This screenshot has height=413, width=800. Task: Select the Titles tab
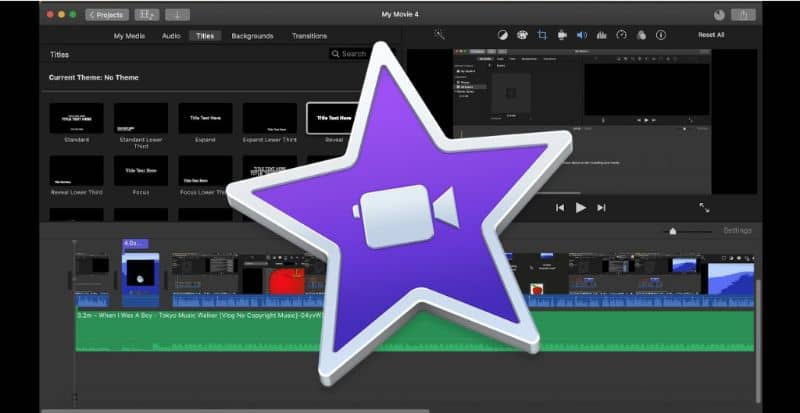[x=205, y=36]
